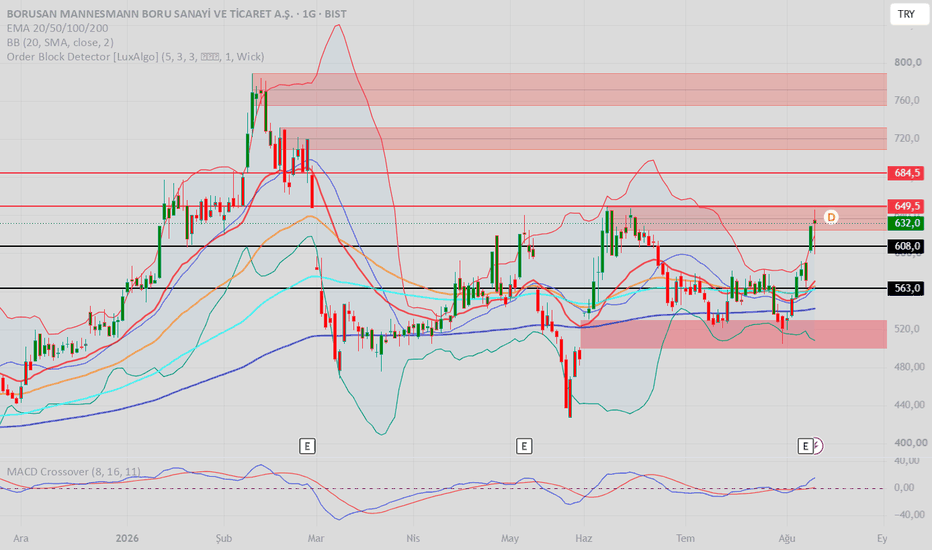Click the Ağu label on the time axis
Screen dimensions: 932x550
pyautogui.click(x=787, y=538)
